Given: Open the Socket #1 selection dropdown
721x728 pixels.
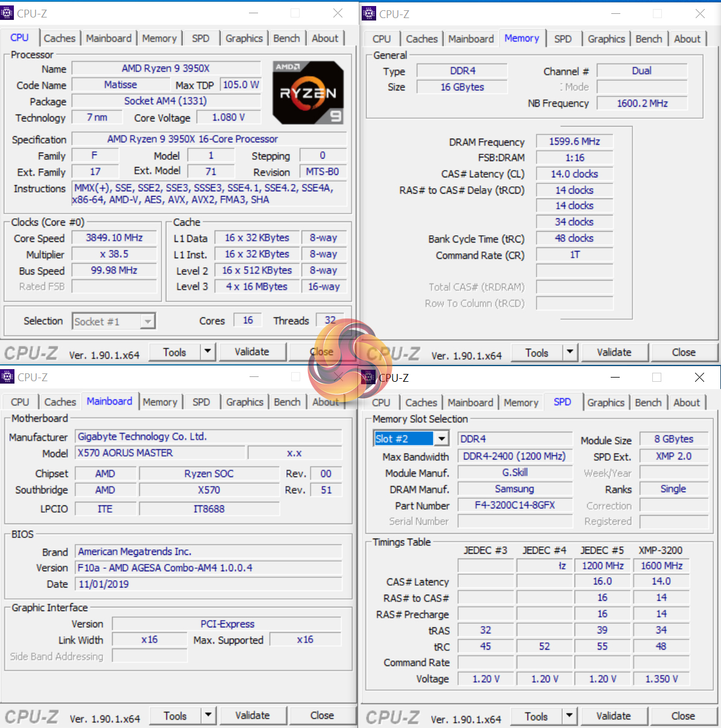Looking at the screenshot, I should (x=148, y=321).
